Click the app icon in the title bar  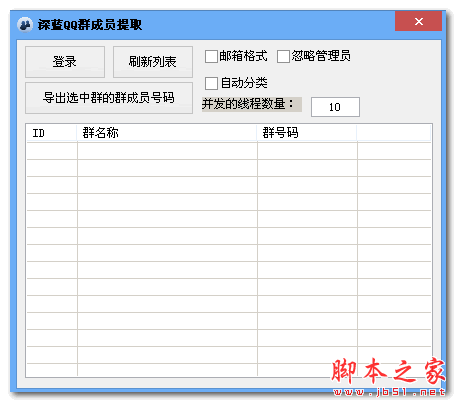(x=25, y=25)
